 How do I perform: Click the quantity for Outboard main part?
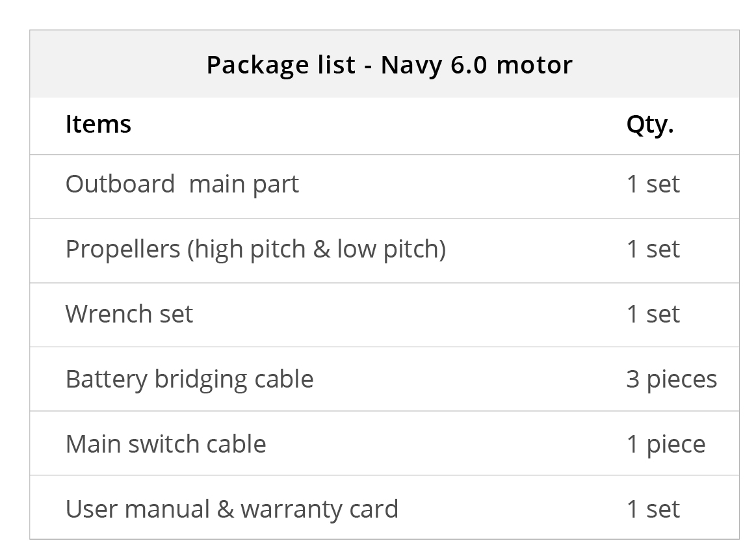653,184
